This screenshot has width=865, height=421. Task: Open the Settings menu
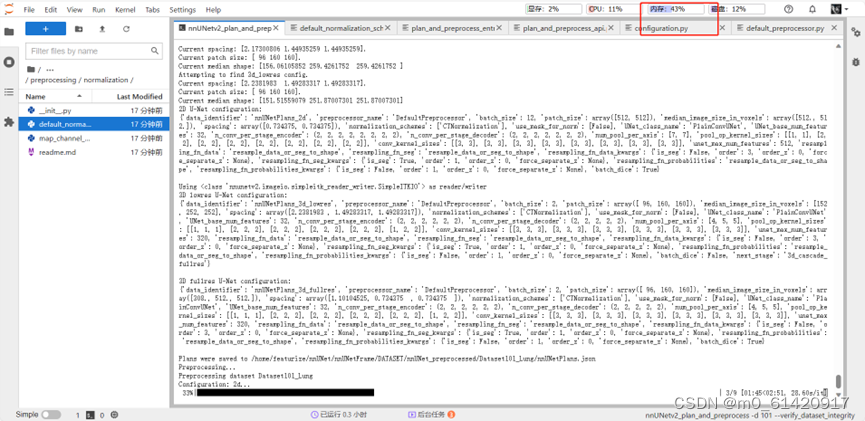(183, 9)
